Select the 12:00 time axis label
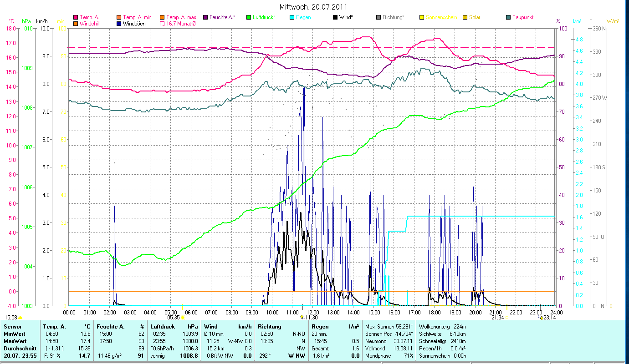 tap(313, 313)
